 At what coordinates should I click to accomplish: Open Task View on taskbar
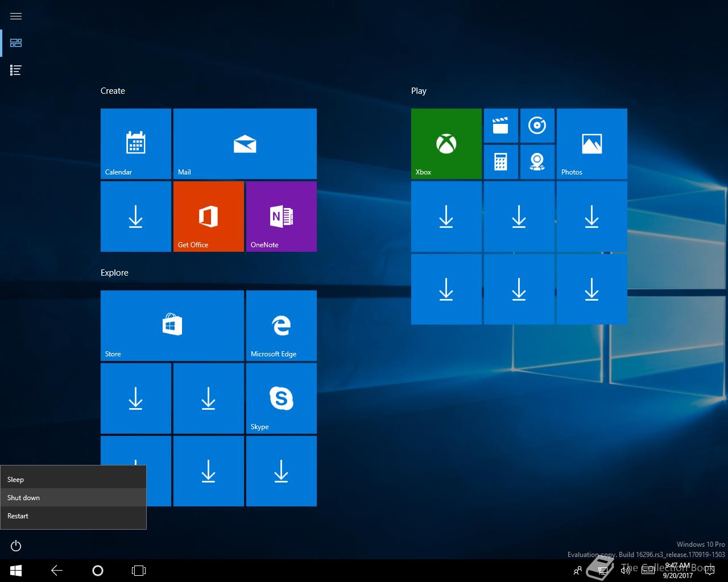point(139,571)
